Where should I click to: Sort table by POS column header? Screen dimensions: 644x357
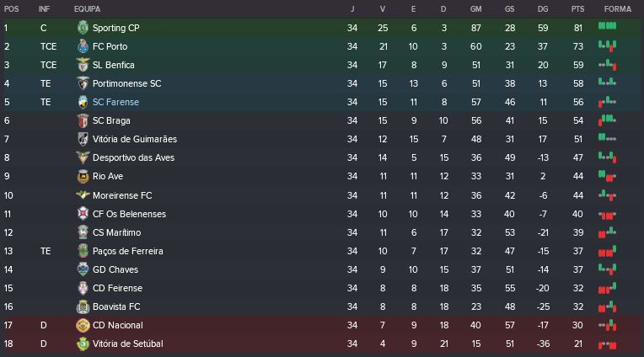pyautogui.click(x=12, y=8)
